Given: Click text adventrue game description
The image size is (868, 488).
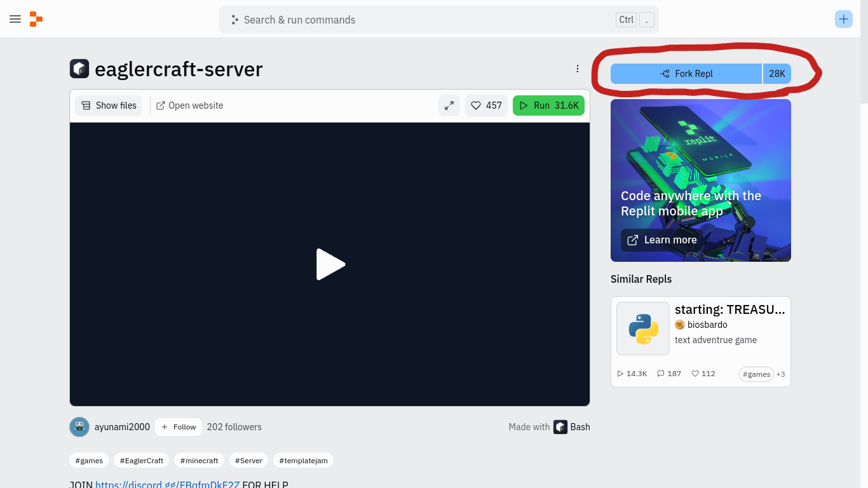Looking at the screenshot, I should (715, 340).
